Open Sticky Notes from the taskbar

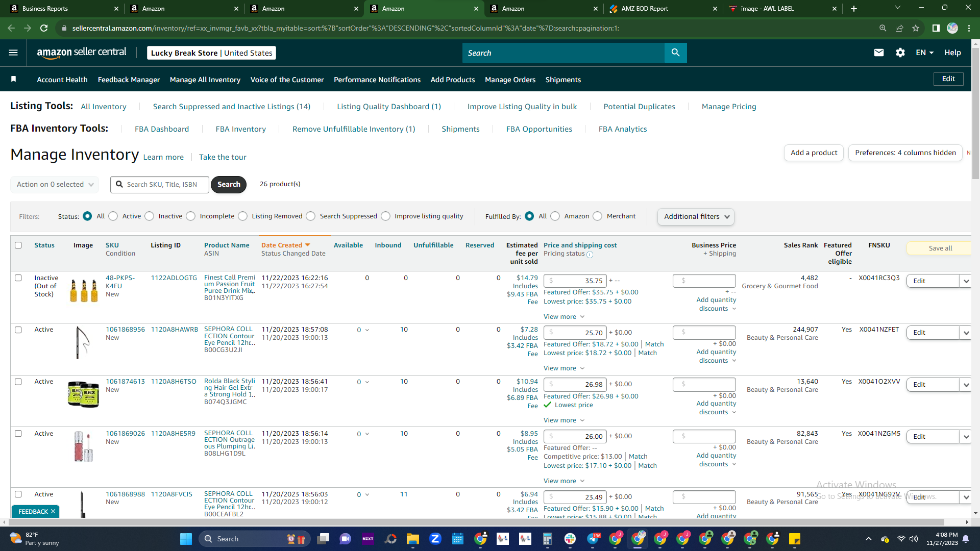(x=794, y=539)
